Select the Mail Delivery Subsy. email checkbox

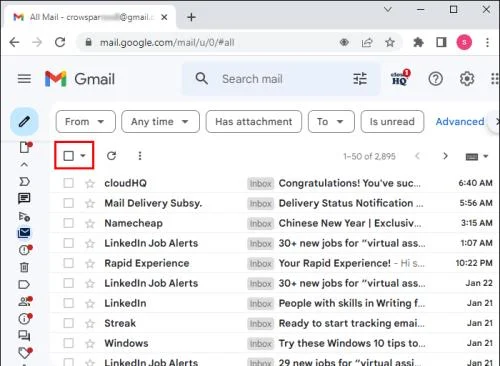click(x=68, y=203)
